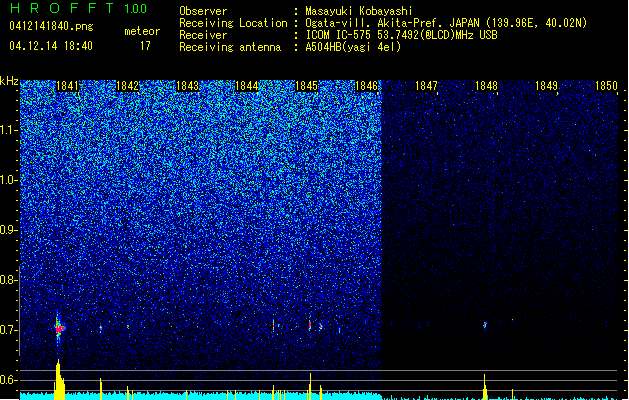Click the kHz axis unit label
The image size is (629, 400).
(9, 81)
